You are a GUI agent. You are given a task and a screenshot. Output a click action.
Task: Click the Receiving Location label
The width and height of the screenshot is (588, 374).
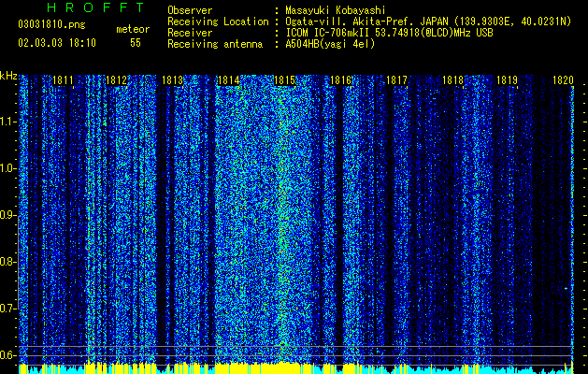218,22
